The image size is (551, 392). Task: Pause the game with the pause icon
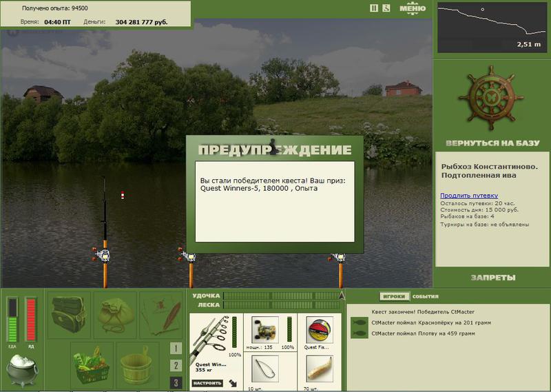pos(374,8)
